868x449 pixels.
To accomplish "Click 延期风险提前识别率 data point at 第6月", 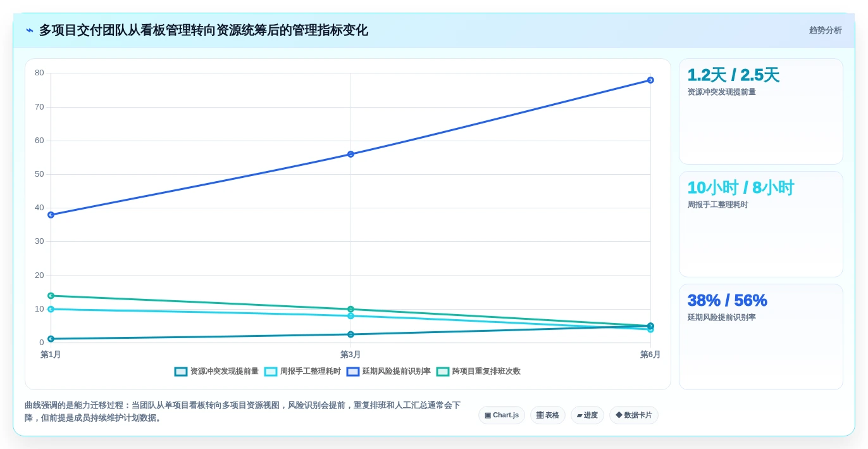I will [x=650, y=80].
